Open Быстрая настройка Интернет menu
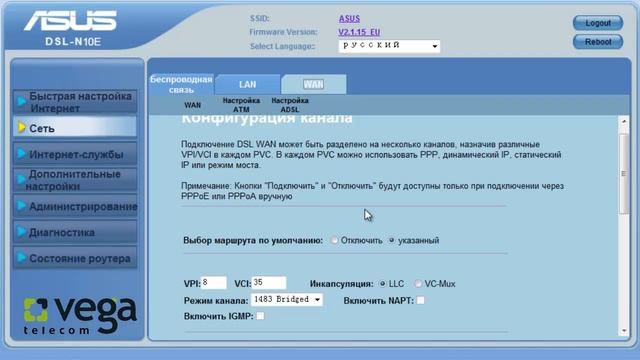 (75, 102)
